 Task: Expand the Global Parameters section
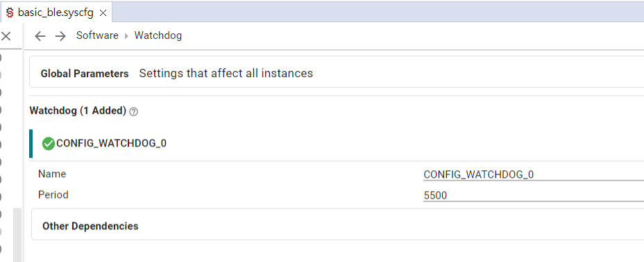337,73
